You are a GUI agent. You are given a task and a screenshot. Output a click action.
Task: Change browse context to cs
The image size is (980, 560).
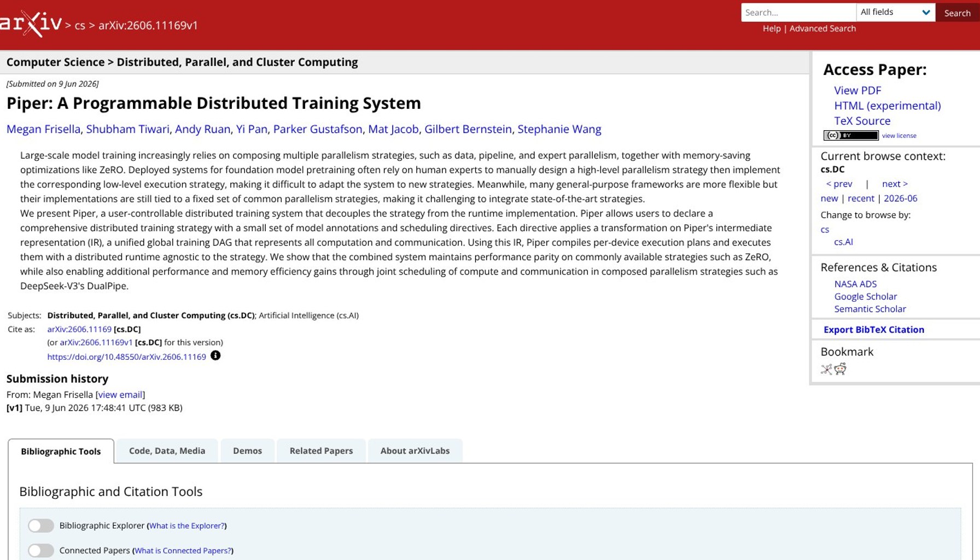tap(825, 230)
